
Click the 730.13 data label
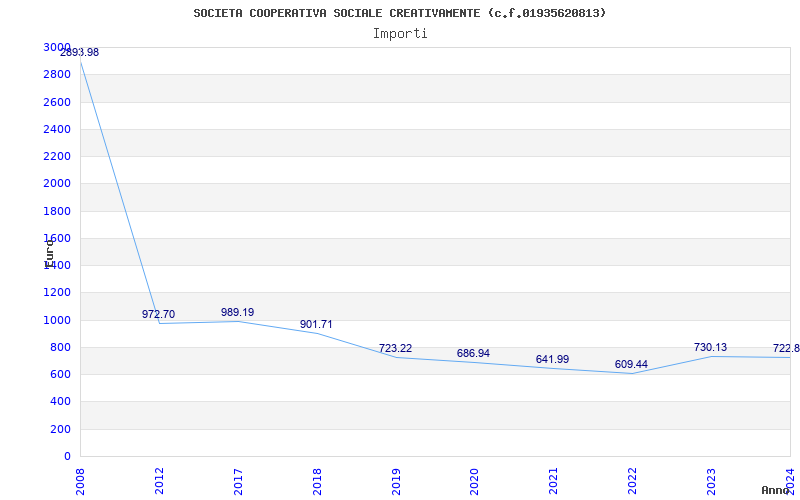coord(710,347)
